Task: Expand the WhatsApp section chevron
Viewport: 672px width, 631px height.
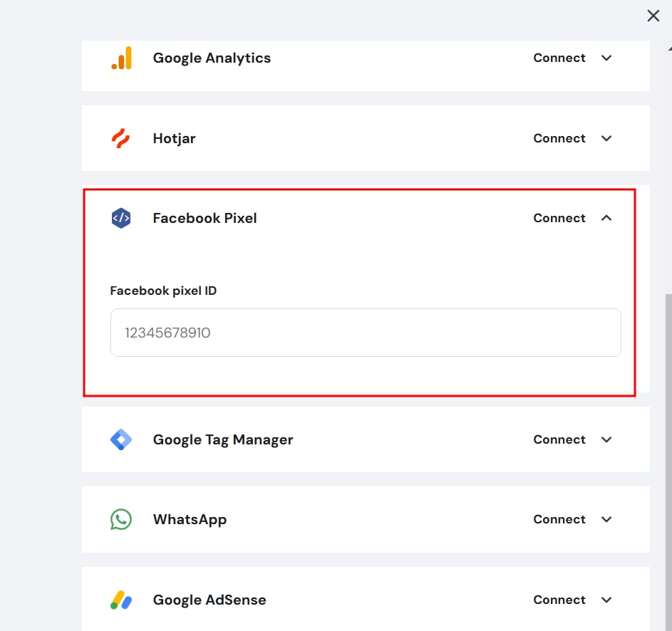Action: point(606,519)
